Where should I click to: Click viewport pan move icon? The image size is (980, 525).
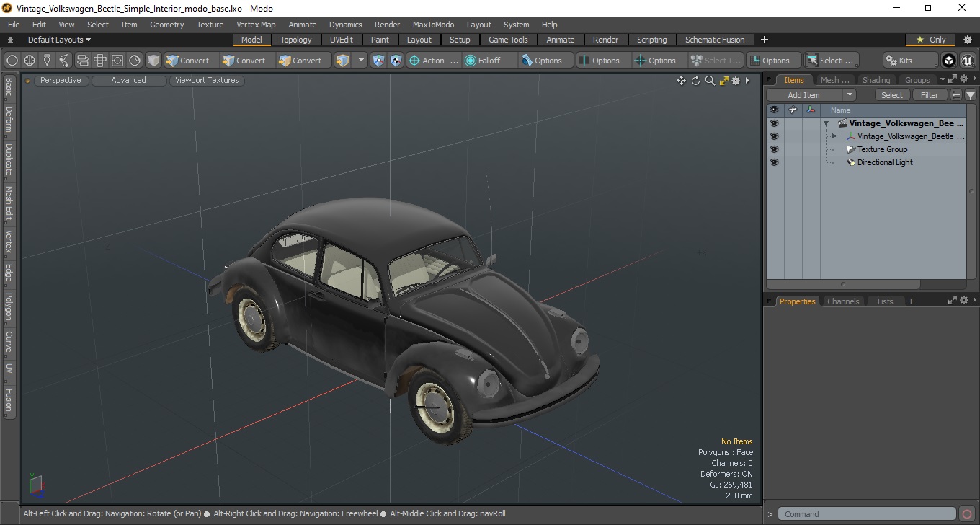(x=681, y=81)
